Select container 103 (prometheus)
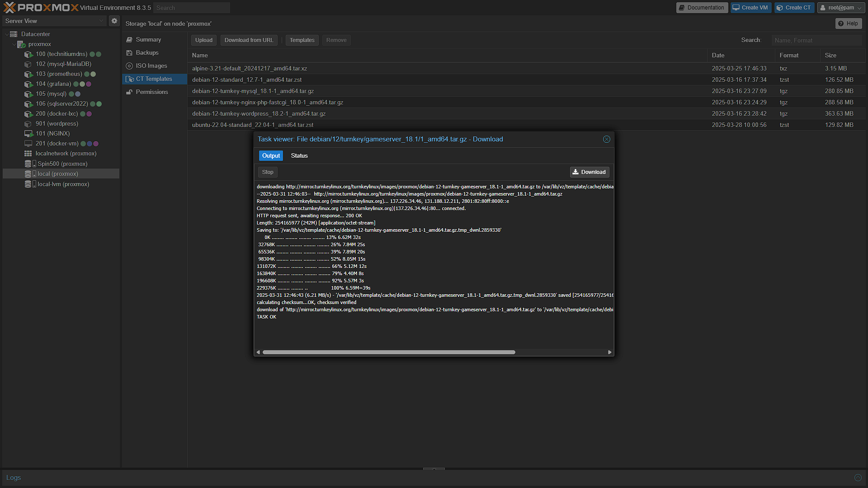 tap(59, 74)
